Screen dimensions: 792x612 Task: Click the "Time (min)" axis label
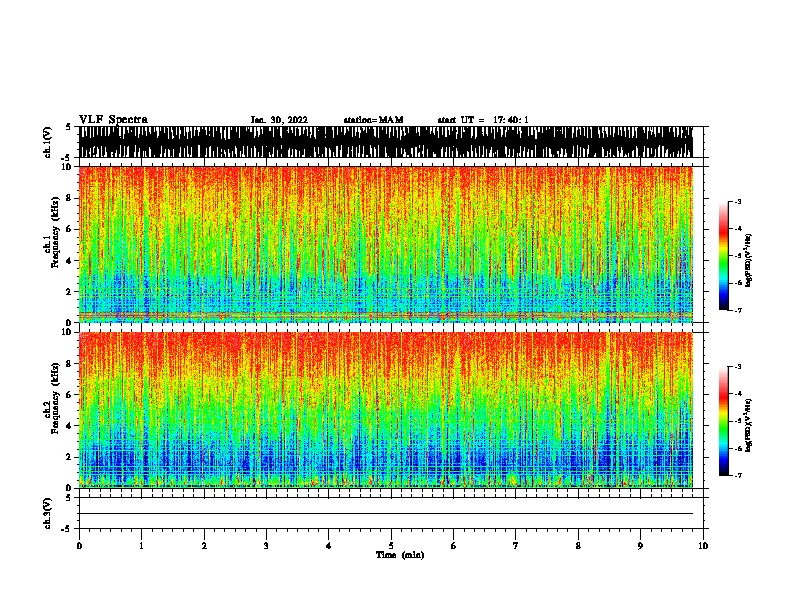pos(400,555)
